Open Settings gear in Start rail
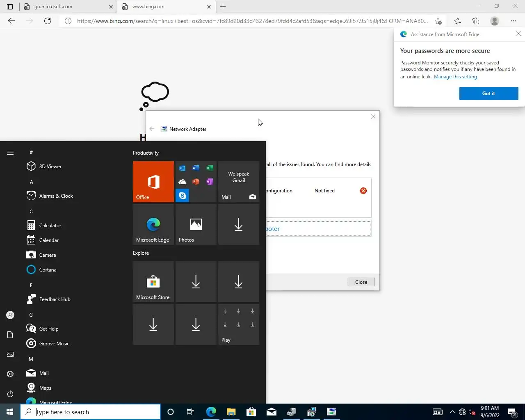This screenshot has height=420, width=525. [x=10, y=374]
